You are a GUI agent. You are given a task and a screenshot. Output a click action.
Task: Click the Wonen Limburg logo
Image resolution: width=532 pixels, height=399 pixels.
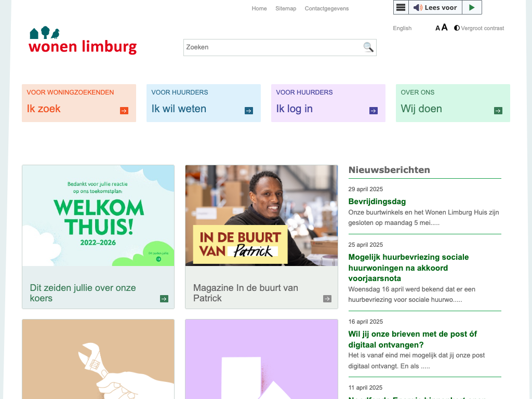[83, 41]
